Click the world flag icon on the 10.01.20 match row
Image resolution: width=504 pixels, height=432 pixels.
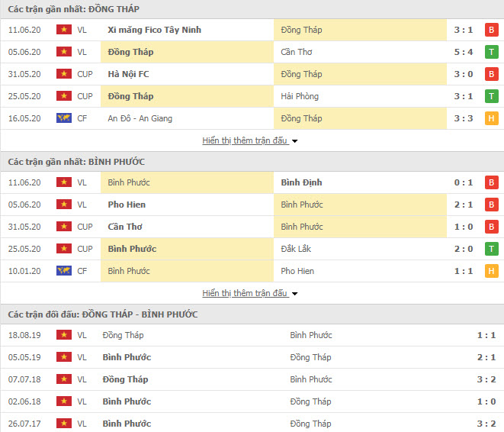click(x=64, y=271)
